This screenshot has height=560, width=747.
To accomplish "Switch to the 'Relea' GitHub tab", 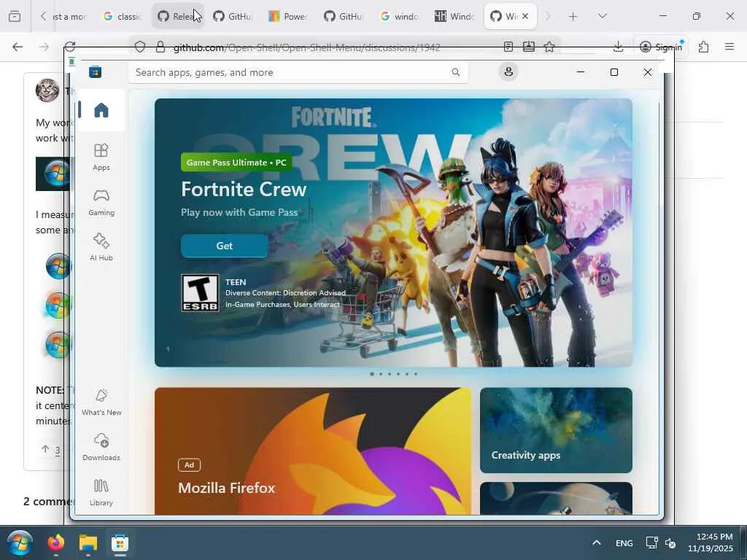I will coord(178,16).
